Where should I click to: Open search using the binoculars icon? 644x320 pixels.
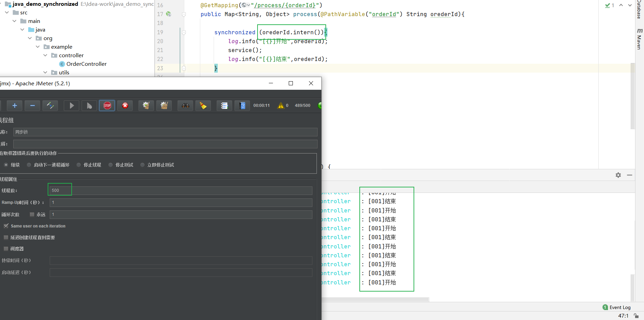tap(185, 106)
